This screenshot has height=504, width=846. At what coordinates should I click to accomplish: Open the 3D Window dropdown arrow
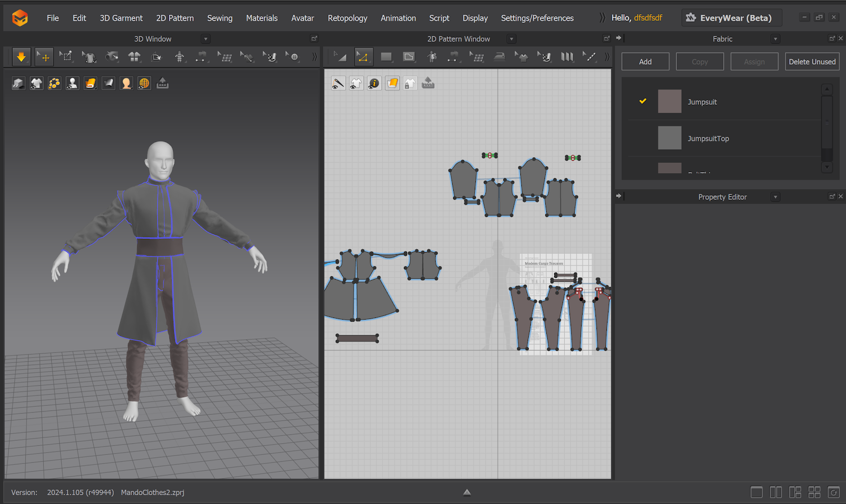pyautogui.click(x=206, y=39)
